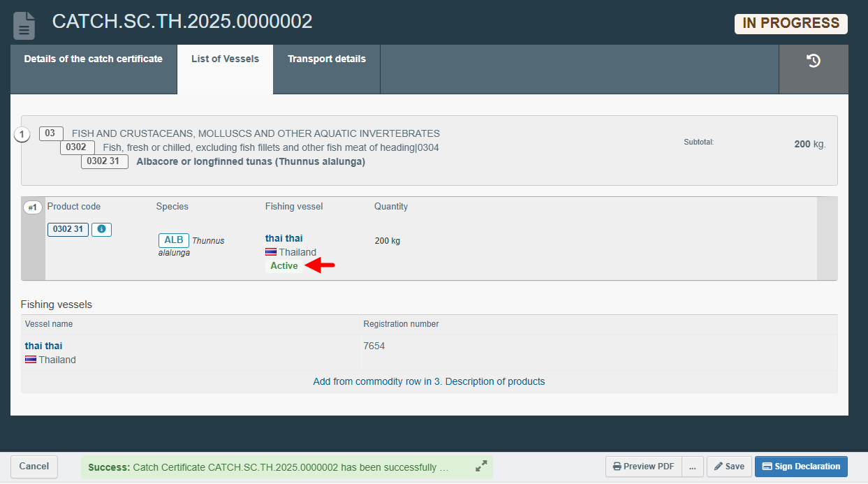Select the List of Vessels tab
The height and width of the screenshot is (484, 868).
click(225, 59)
